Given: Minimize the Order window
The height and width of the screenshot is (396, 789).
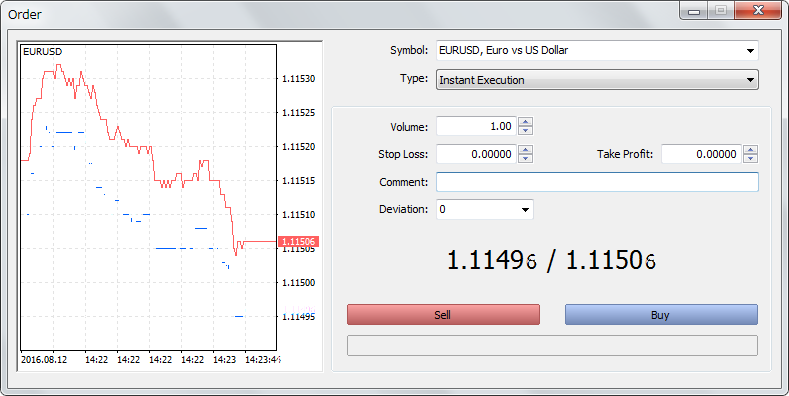Looking at the screenshot, I should (695, 11).
